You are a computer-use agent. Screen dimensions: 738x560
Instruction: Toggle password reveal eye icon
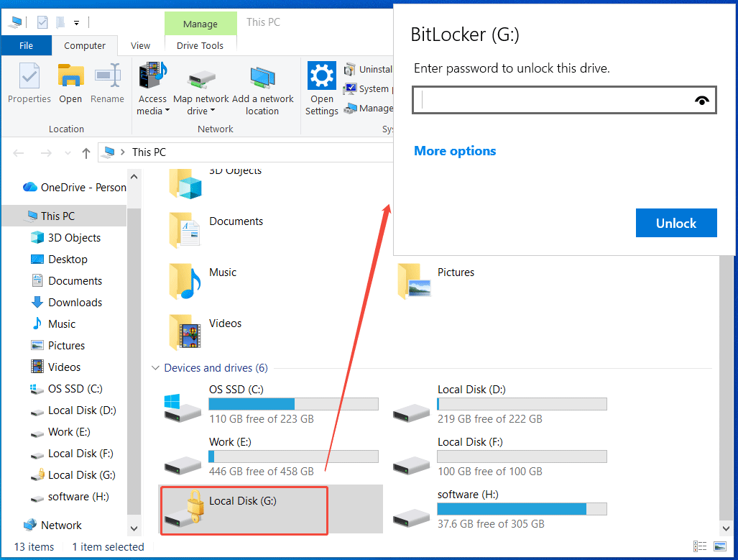click(x=702, y=101)
